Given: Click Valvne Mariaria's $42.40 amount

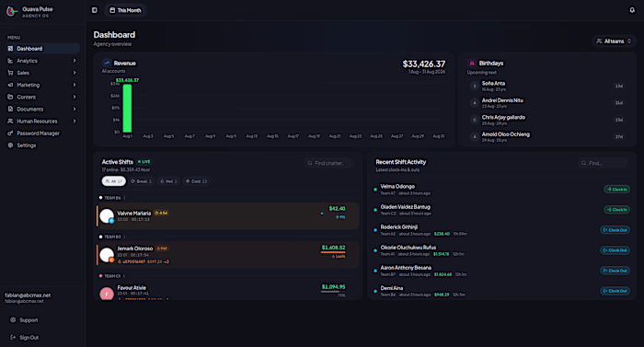Looking at the screenshot, I should coord(338,208).
